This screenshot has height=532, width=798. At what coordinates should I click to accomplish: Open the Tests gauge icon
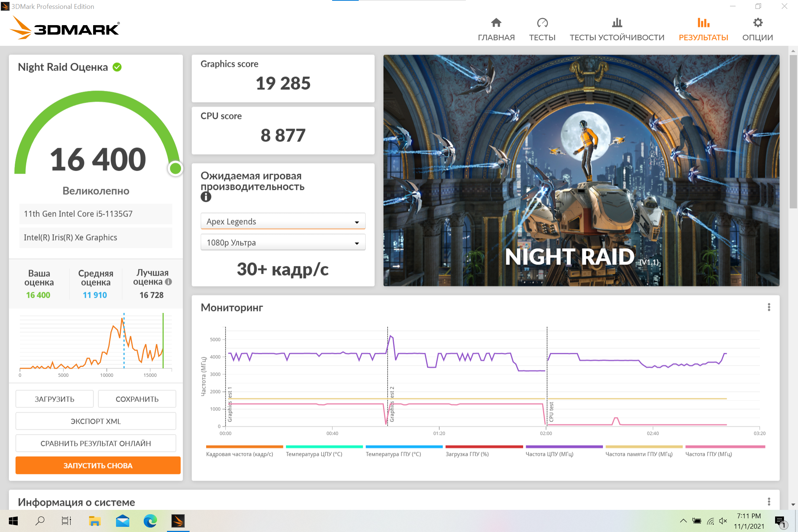tap(542, 23)
